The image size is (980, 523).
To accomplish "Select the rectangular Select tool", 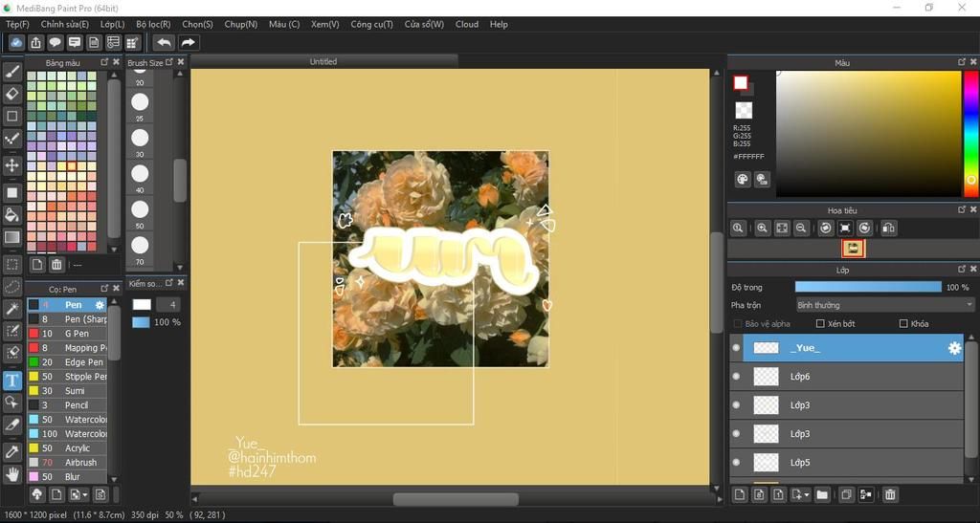I will tap(11, 264).
